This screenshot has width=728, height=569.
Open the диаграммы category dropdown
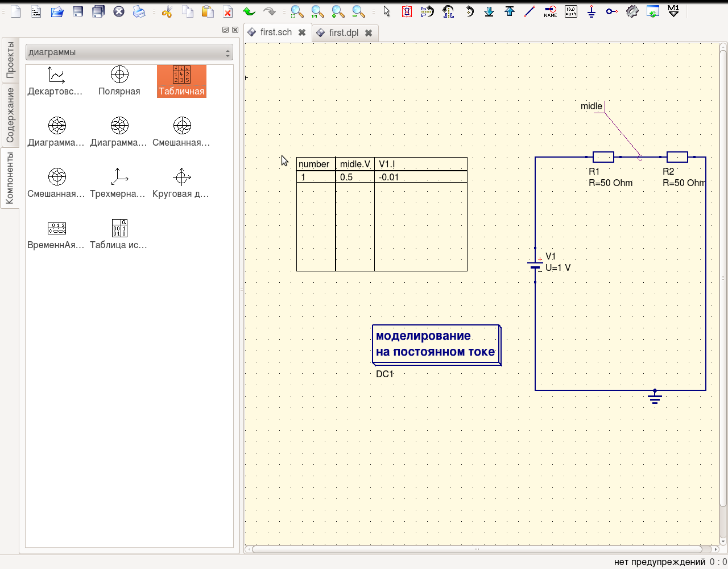click(129, 52)
